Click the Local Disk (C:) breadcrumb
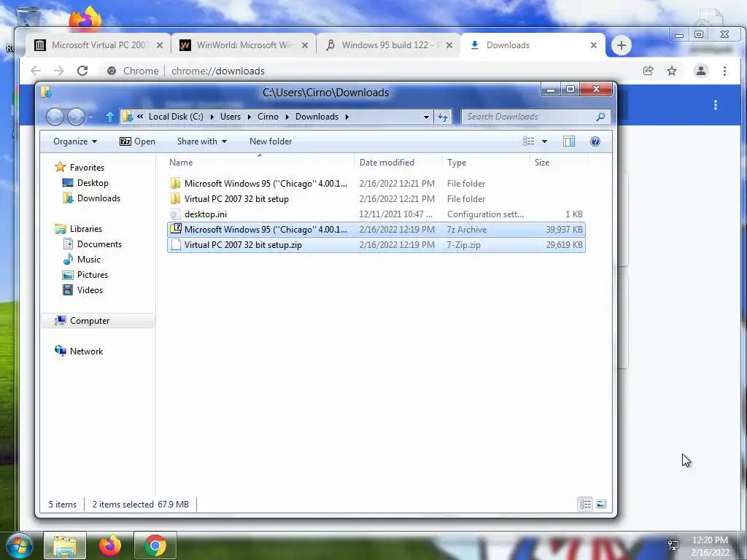The height and width of the screenshot is (560, 747). coord(176,117)
